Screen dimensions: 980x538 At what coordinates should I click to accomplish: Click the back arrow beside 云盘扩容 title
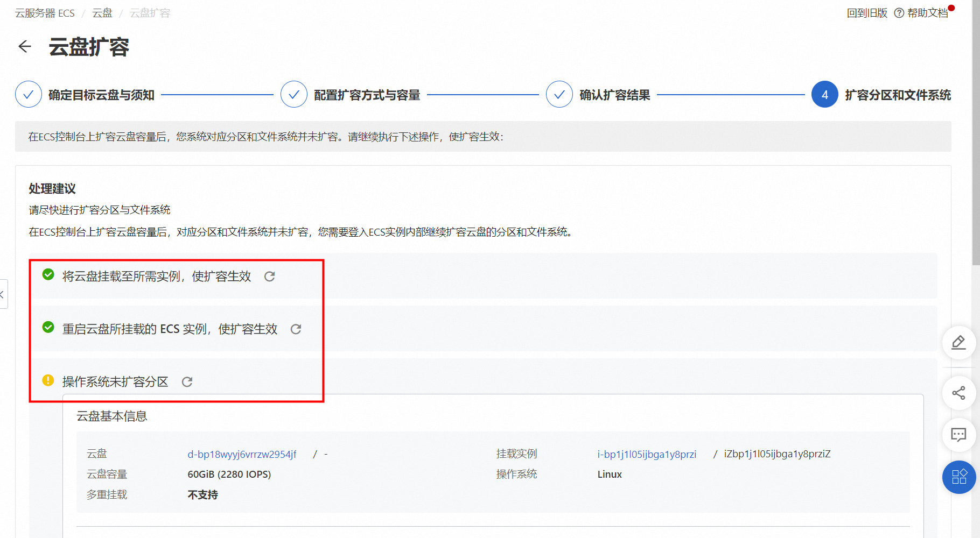pos(25,47)
